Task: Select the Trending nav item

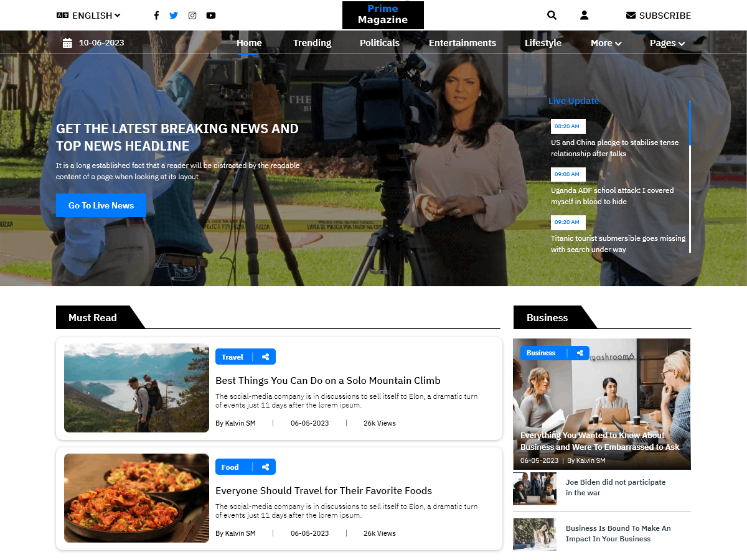Action: tap(312, 43)
